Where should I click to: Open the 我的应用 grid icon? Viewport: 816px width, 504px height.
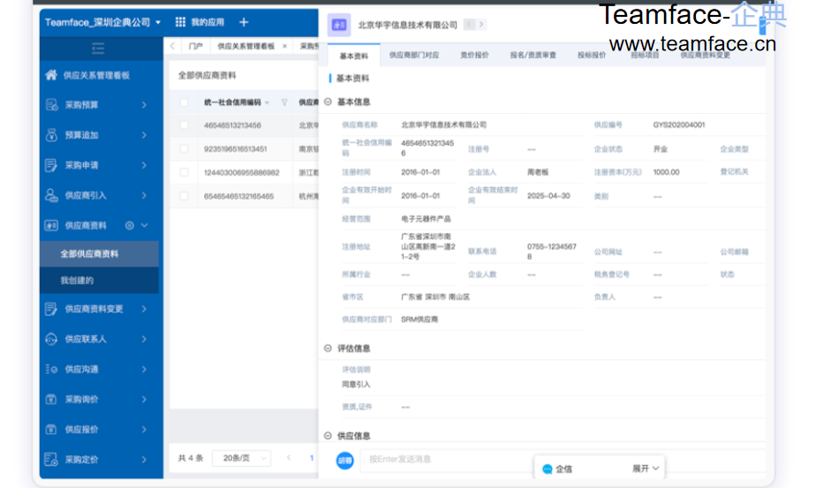click(x=180, y=22)
